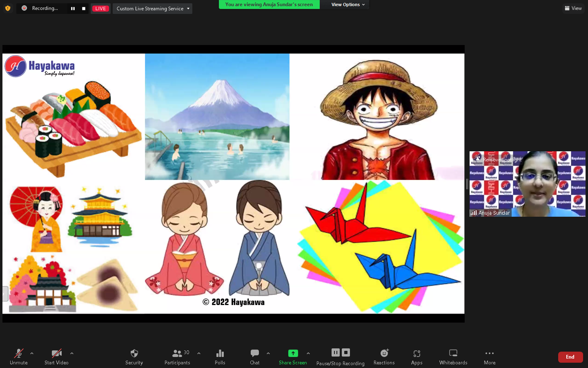
Task: Click the green Share Screen button
Action: (x=293, y=357)
